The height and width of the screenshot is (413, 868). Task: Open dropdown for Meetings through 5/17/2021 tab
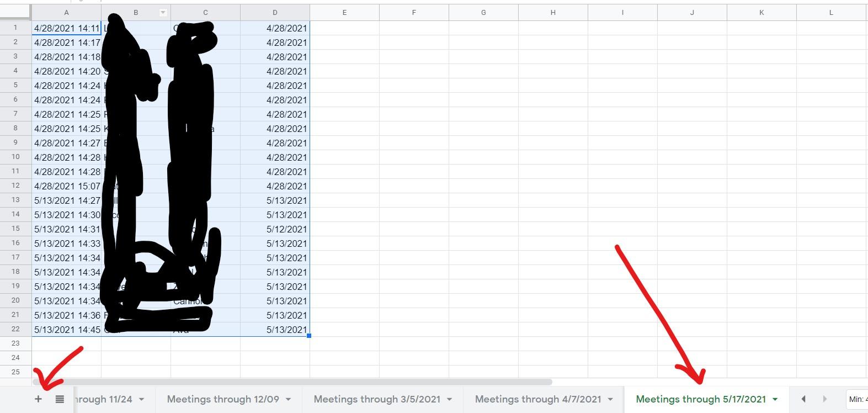coord(775,399)
